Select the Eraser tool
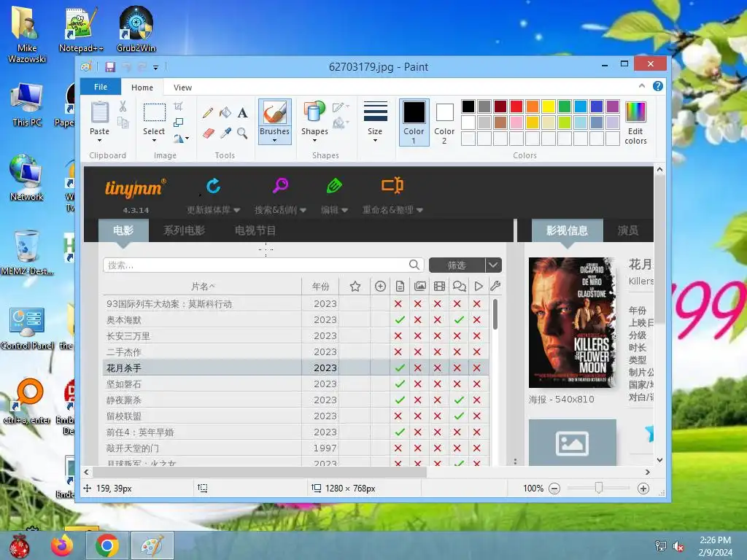The image size is (747, 560). coord(208,133)
